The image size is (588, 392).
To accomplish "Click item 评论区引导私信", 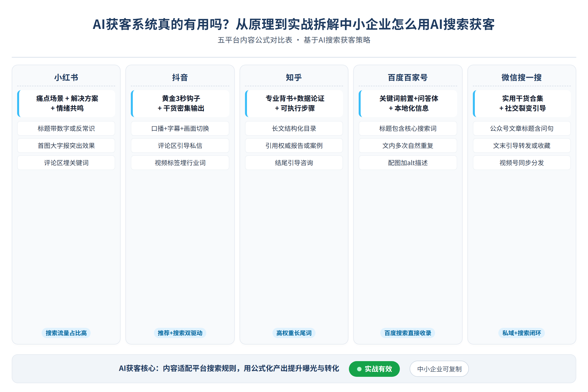I will tap(180, 146).
